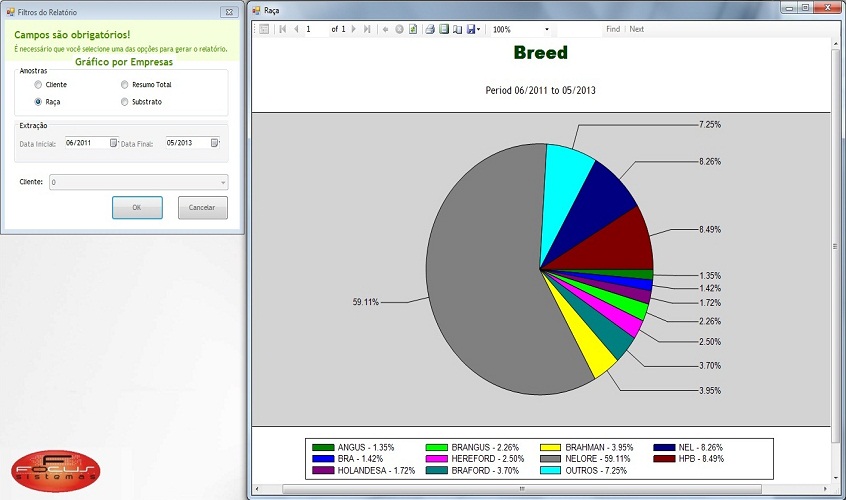The image size is (846, 500).
Task: Maximize the Raça window
Action: click(x=806, y=8)
